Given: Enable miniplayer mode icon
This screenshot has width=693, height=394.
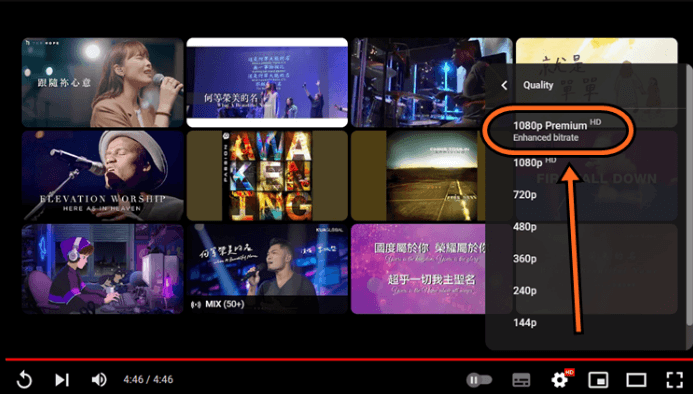Looking at the screenshot, I should (598, 380).
